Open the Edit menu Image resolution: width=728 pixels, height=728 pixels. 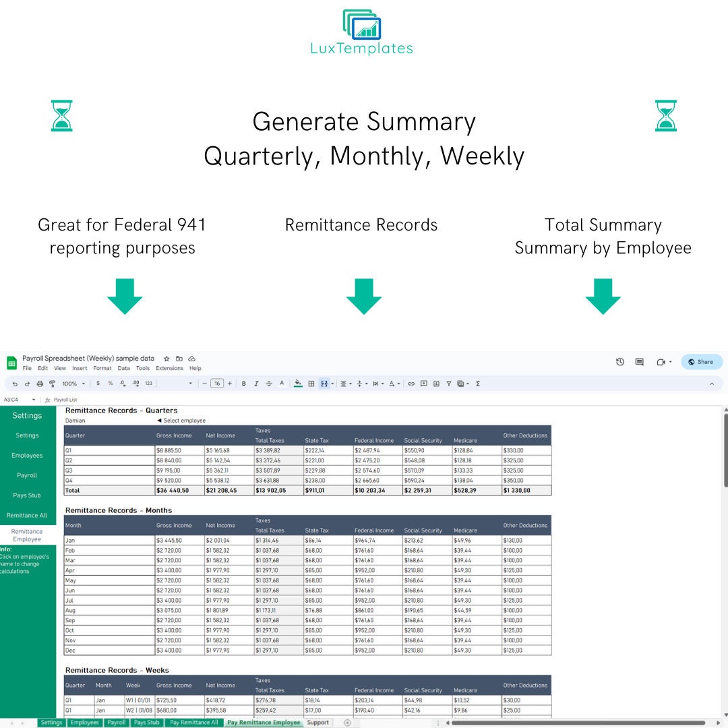click(42, 368)
